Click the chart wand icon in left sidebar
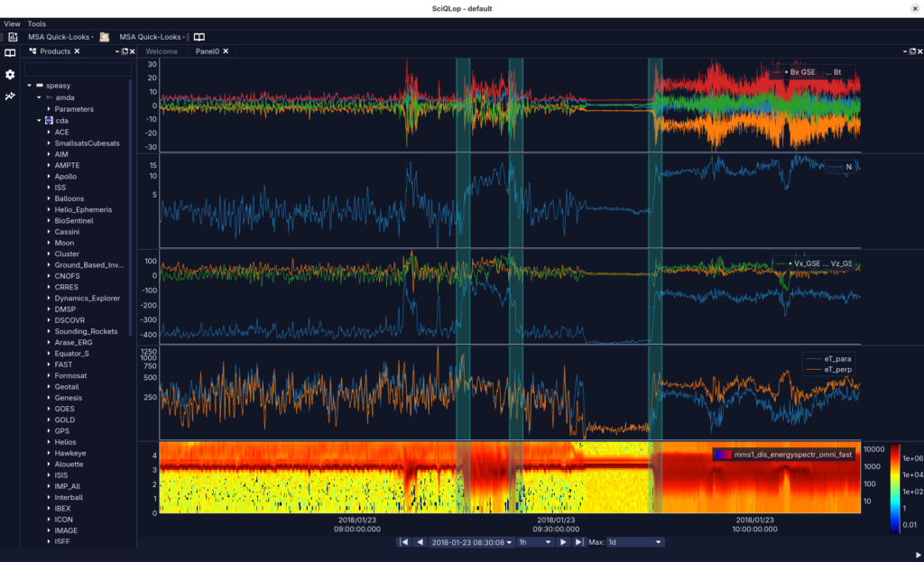The width and height of the screenshot is (924, 562). [10, 96]
